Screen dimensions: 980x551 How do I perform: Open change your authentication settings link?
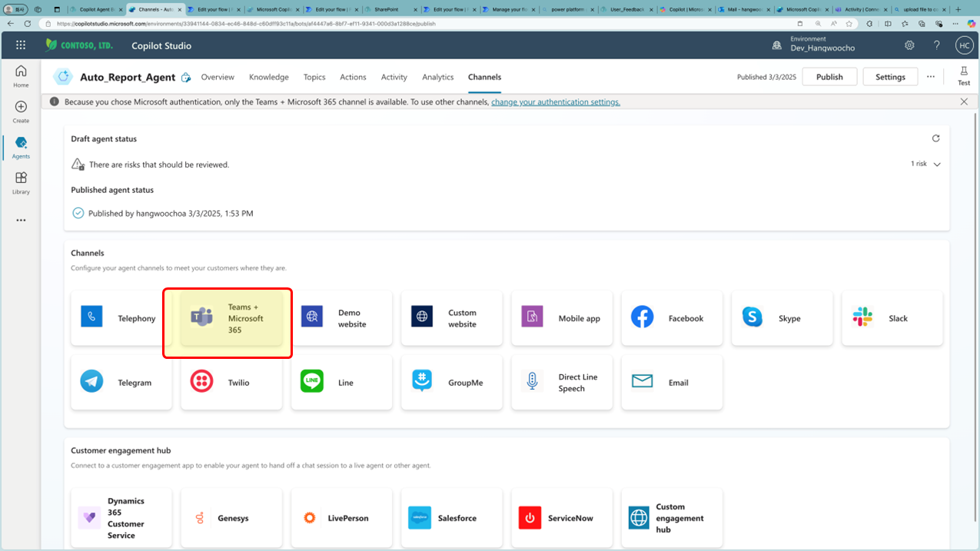click(556, 101)
